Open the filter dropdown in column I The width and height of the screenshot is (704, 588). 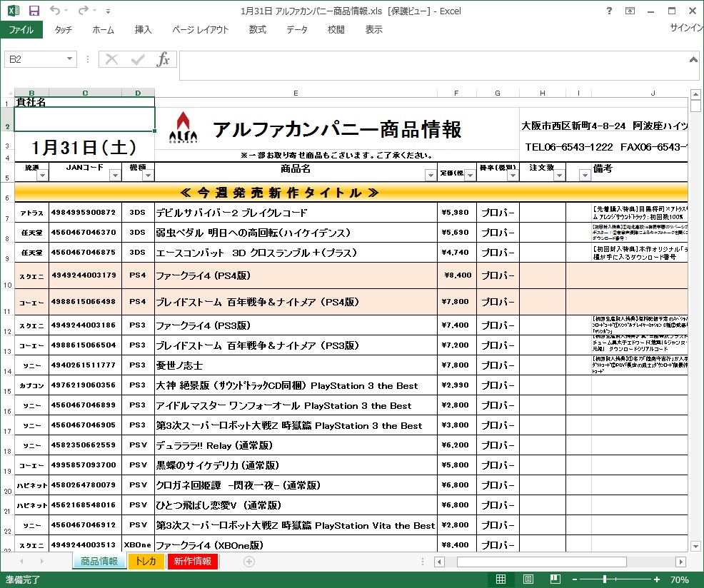coord(585,175)
